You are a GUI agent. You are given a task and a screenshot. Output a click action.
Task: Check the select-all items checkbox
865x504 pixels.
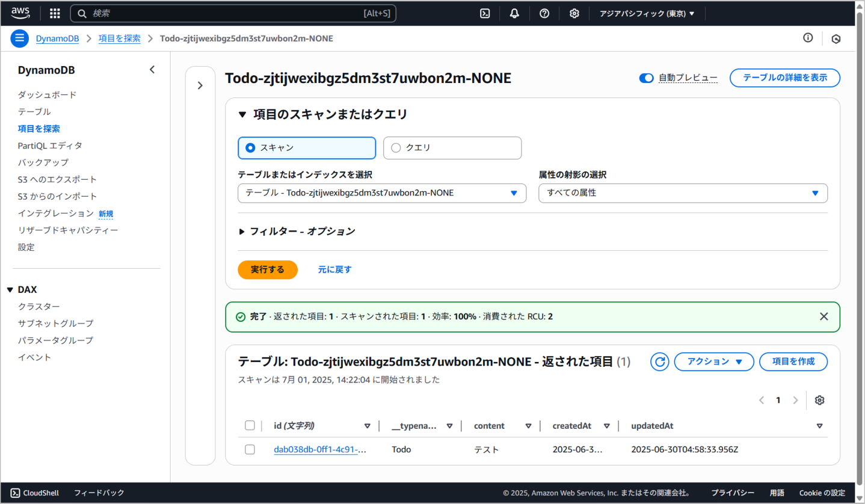point(250,426)
